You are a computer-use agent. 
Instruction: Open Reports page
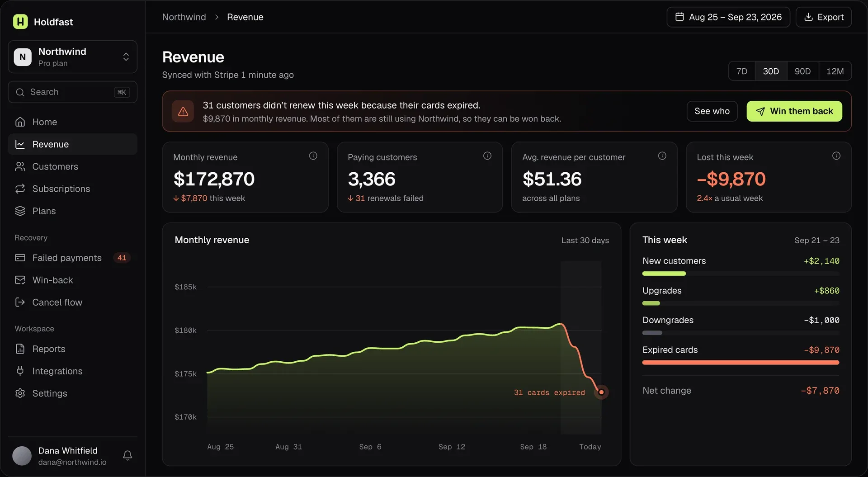click(x=73, y=349)
